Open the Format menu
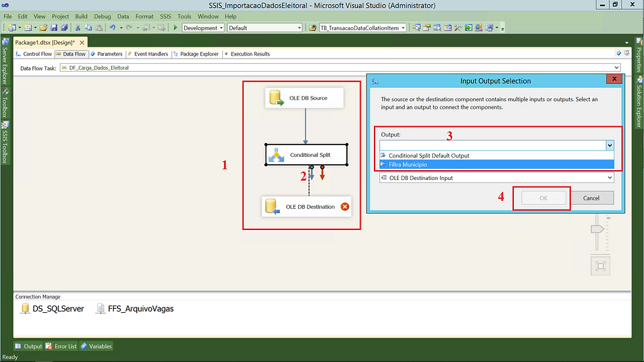The image size is (644, 362). (x=144, y=16)
